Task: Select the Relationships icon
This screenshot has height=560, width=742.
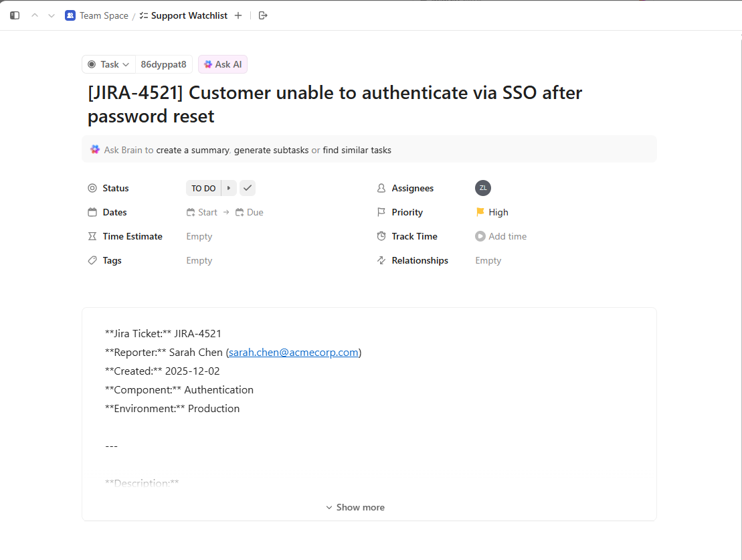Action: point(381,260)
